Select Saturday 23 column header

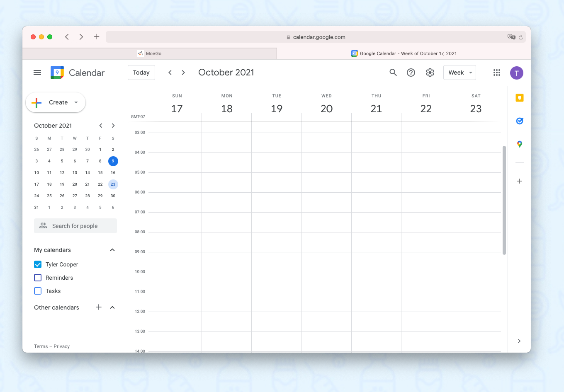pyautogui.click(x=476, y=104)
